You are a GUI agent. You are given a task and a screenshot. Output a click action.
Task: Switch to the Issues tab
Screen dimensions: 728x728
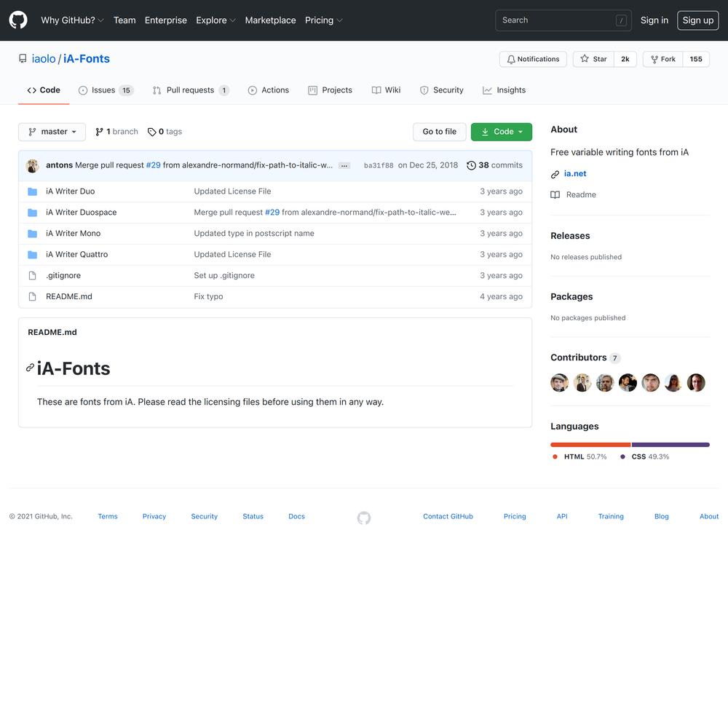tap(106, 90)
